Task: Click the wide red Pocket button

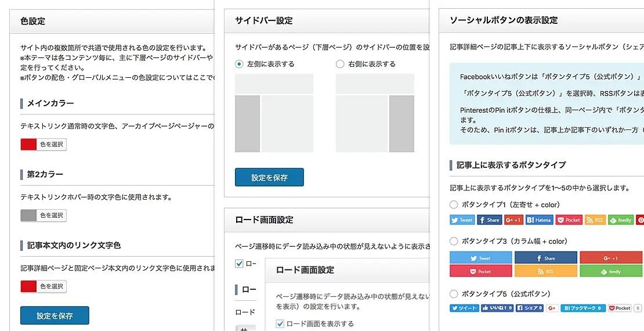Action: coord(480,271)
